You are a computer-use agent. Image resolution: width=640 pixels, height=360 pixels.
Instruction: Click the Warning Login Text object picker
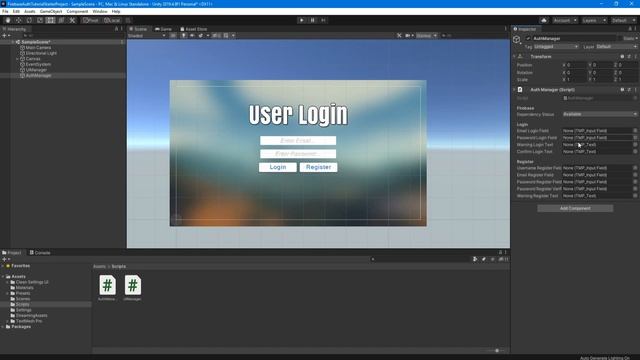point(635,144)
